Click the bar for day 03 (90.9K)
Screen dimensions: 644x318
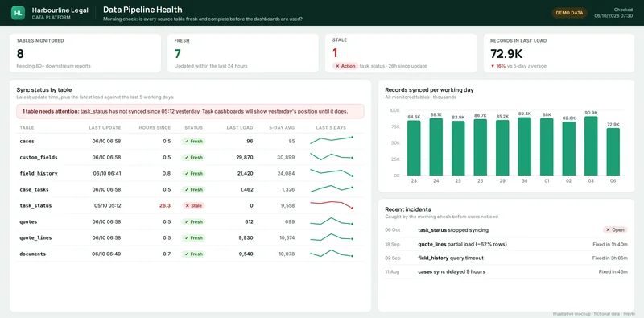click(591, 146)
